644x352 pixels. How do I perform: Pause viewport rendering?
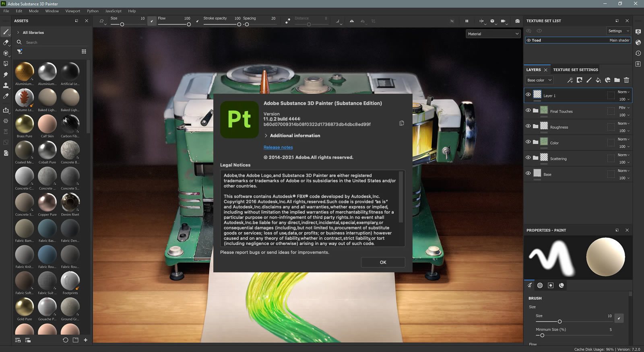coord(467,21)
